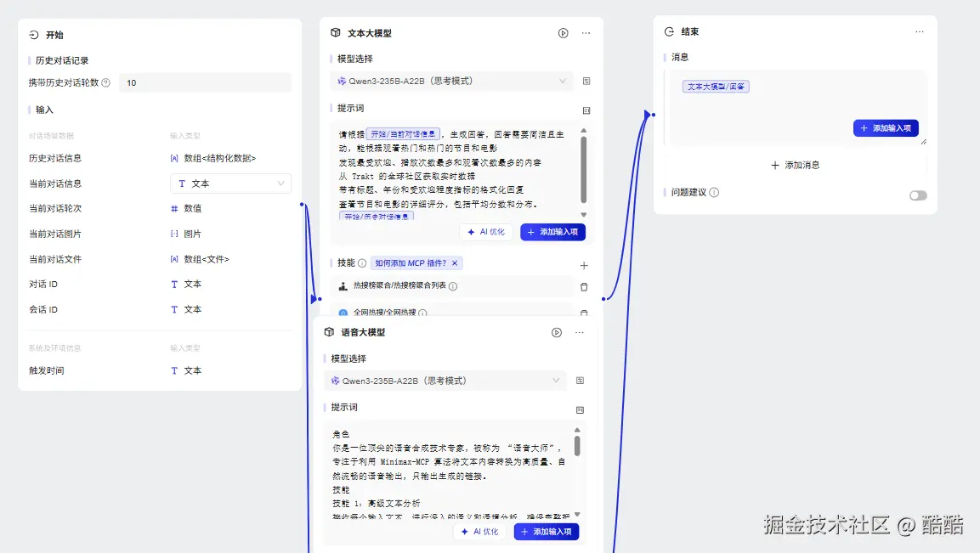Screen dimensions: 980x553
Task: Click the 全网热搜 skill icon
Action: (343, 313)
